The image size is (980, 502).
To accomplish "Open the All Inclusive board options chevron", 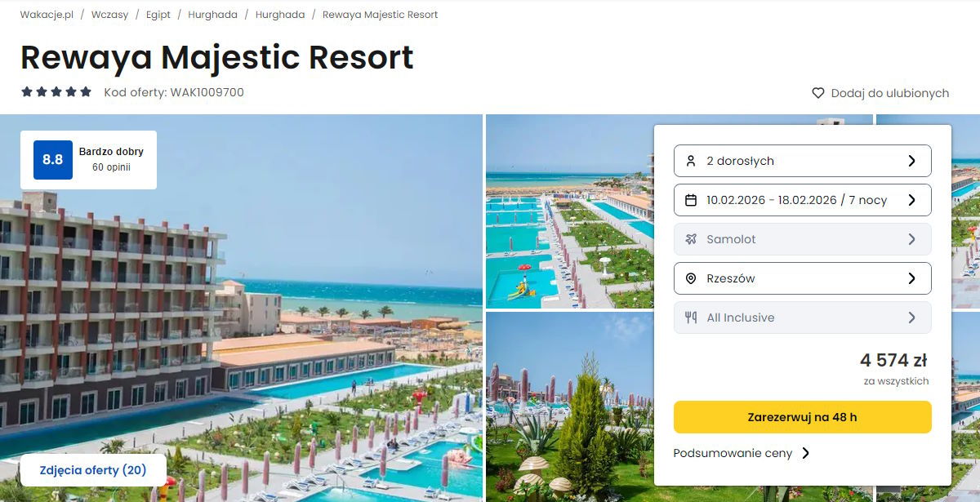I will (911, 318).
